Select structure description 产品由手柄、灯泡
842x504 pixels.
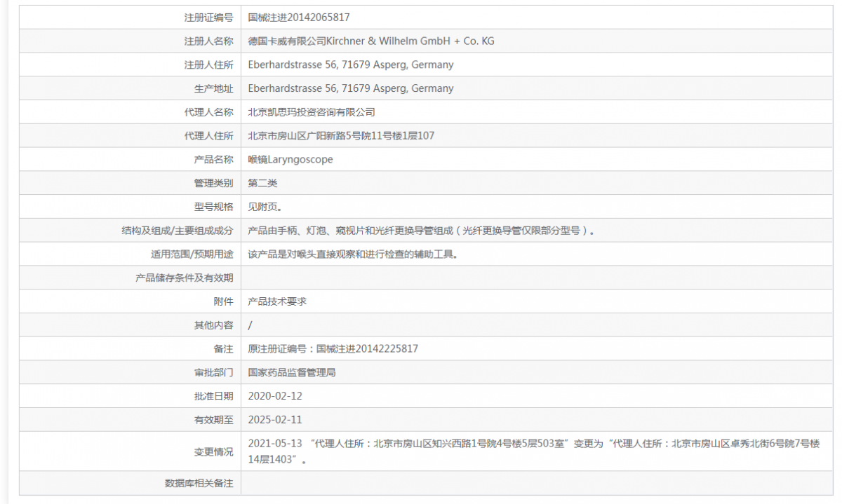tap(422, 231)
